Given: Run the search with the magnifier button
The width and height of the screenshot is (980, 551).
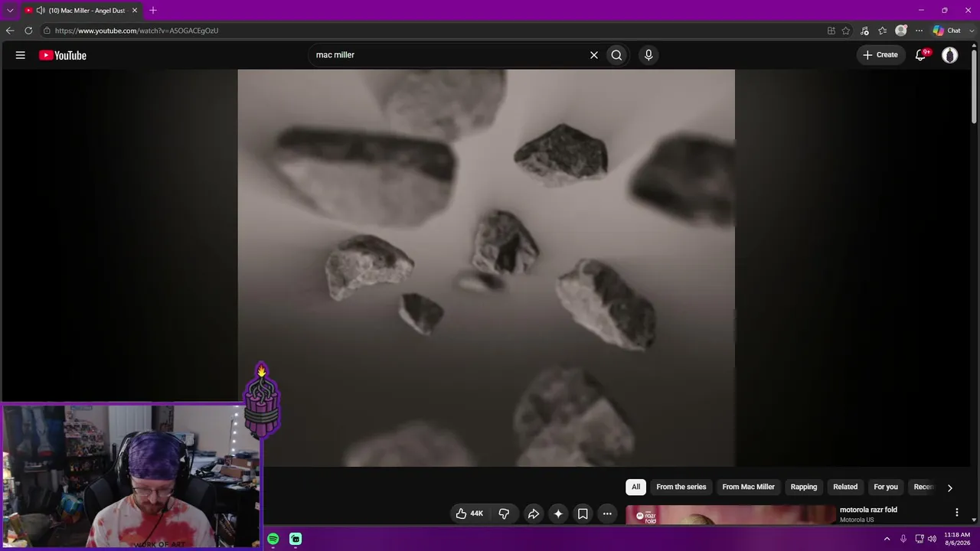Looking at the screenshot, I should coord(616,55).
